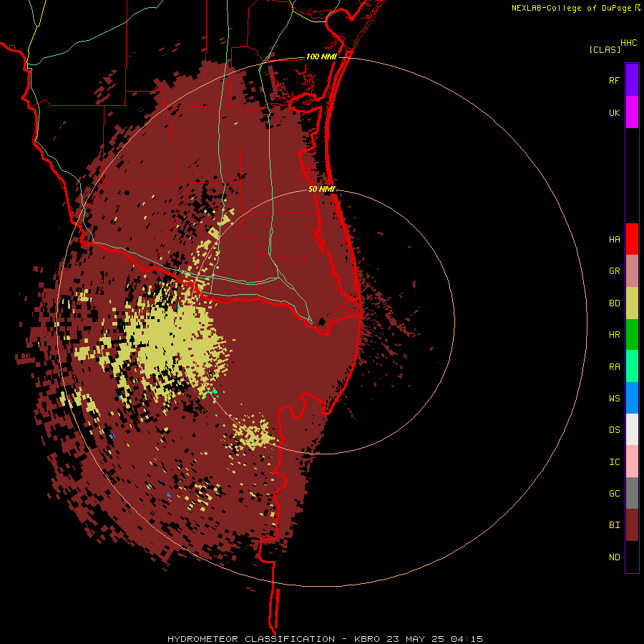Click the 'GC' legend label

[x=614, y=494]
